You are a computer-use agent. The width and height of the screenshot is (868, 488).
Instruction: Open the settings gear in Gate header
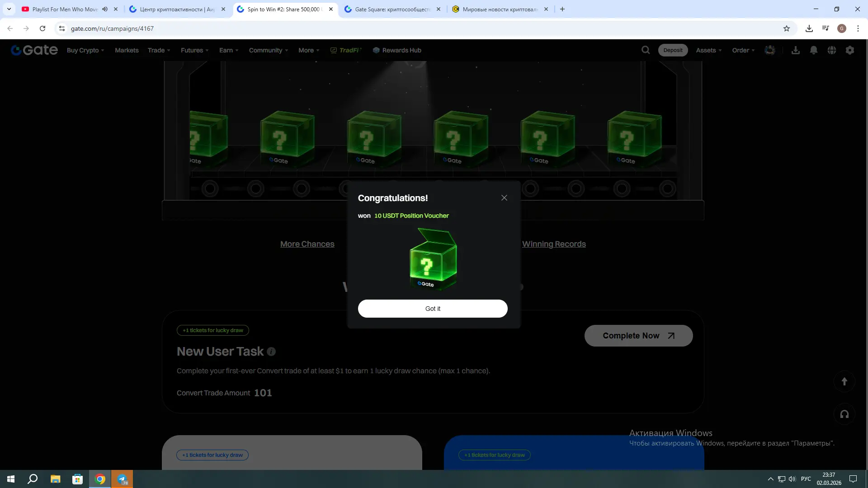(850, 50)
